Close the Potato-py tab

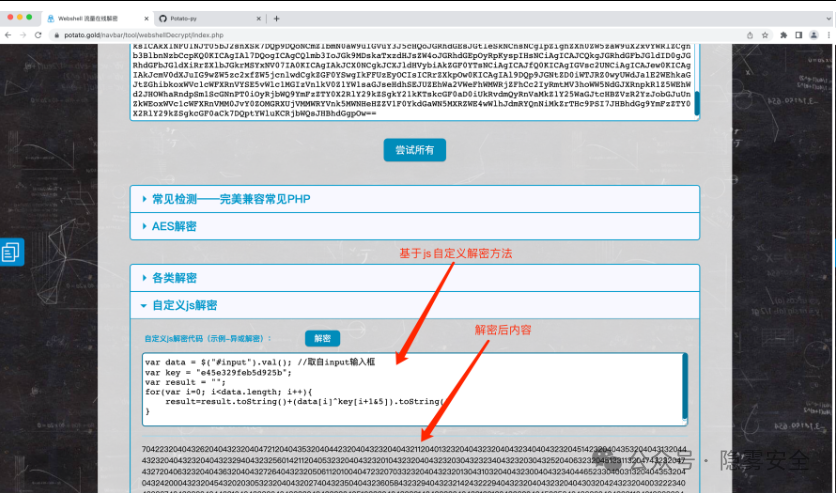[x=259, y=19]
